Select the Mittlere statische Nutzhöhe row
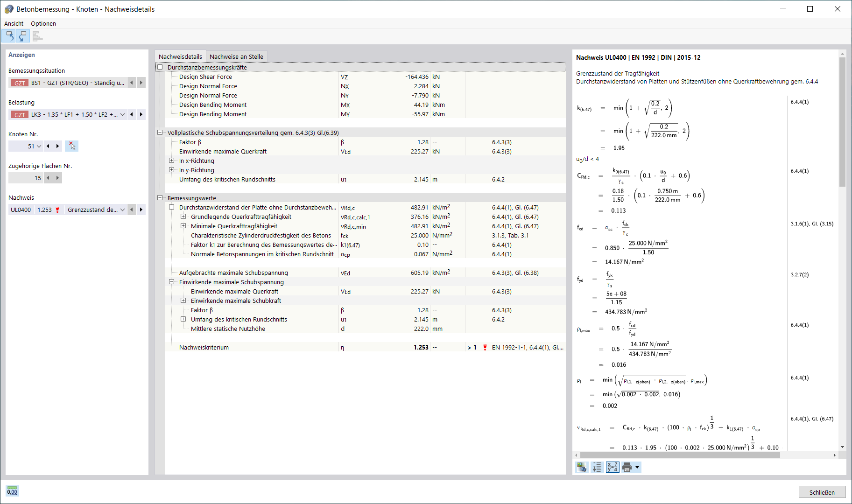 click(x=365, y=329)
